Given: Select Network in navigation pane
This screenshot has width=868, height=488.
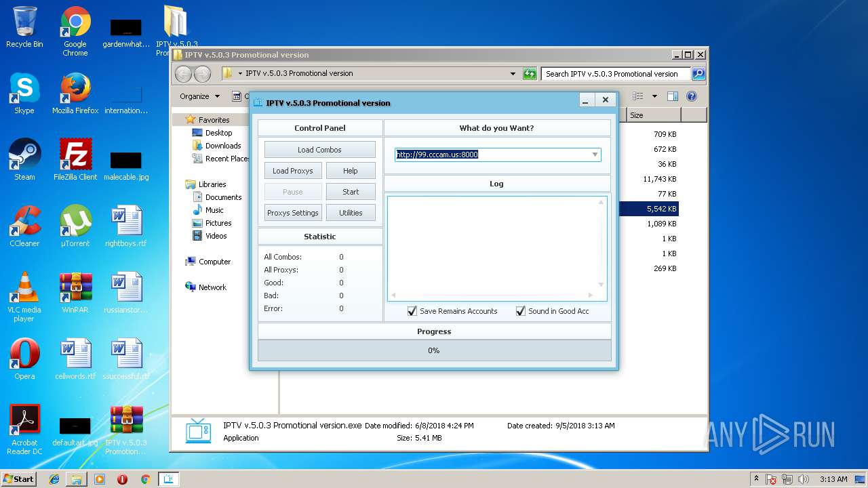Looking at the screenshot, I should [212, 287].
